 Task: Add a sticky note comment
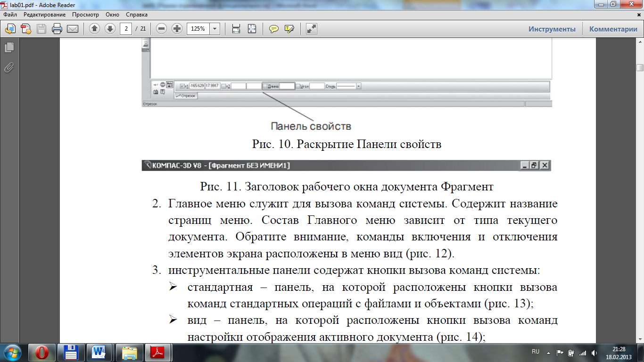coord(273,29)
